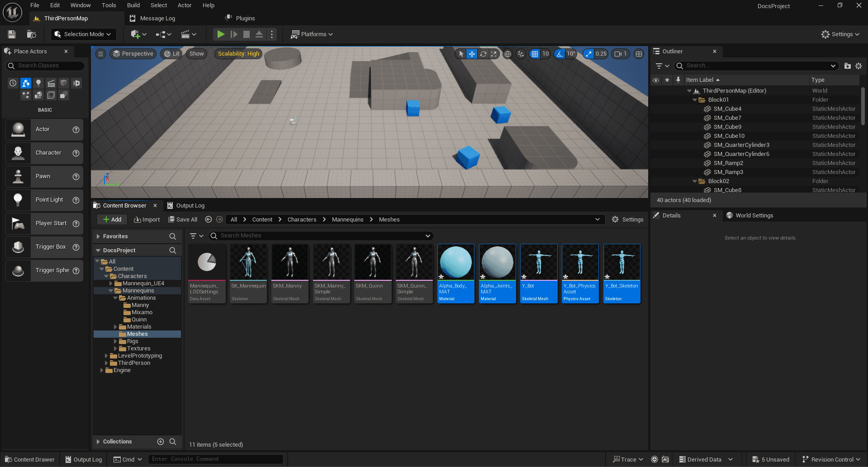Screen dimensions: 868x467
Task: Click the Stop playback icon
Action: pyautogui.click(x=247, y=34)
